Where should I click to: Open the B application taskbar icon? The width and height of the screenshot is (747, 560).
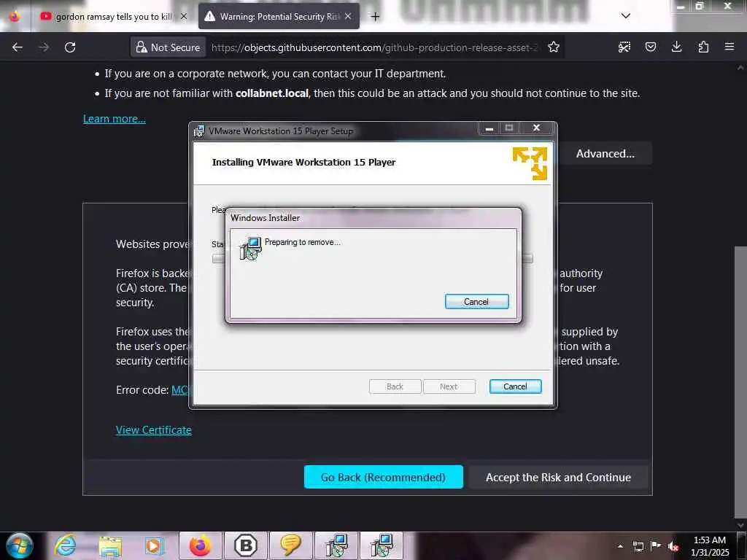[246, 545]
